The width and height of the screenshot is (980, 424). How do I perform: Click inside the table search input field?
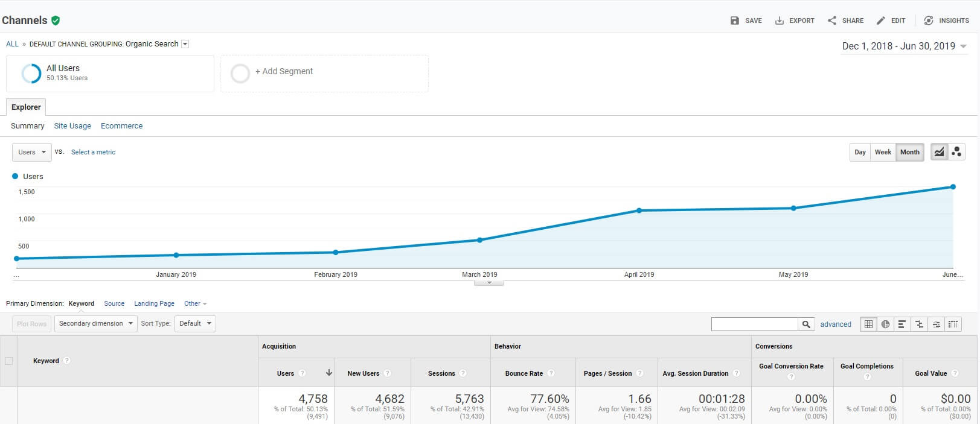point(755,324)
